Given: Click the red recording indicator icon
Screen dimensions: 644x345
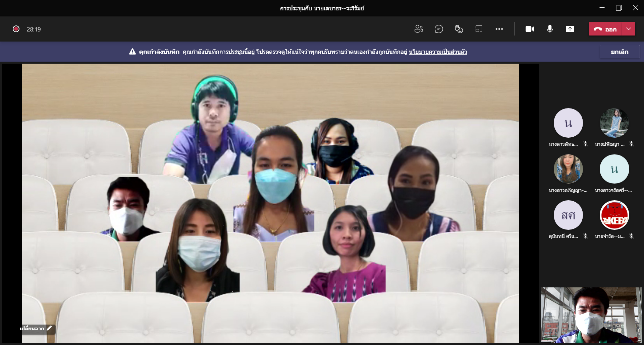Looking at the screenshot, I should pyautogui.click(x=16, y=29).
